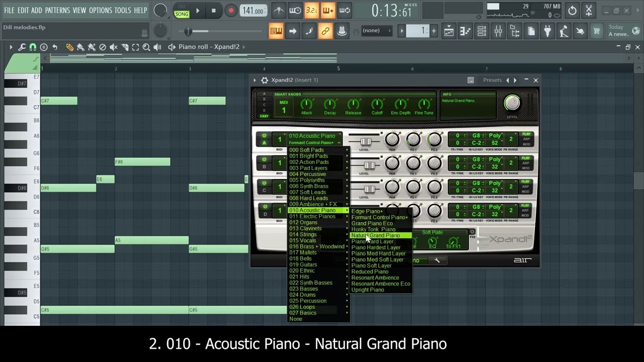The width and height of the screenshot is (644, 362).
Task: Select the slice tool in piano roll
Action: pos(125,47)
